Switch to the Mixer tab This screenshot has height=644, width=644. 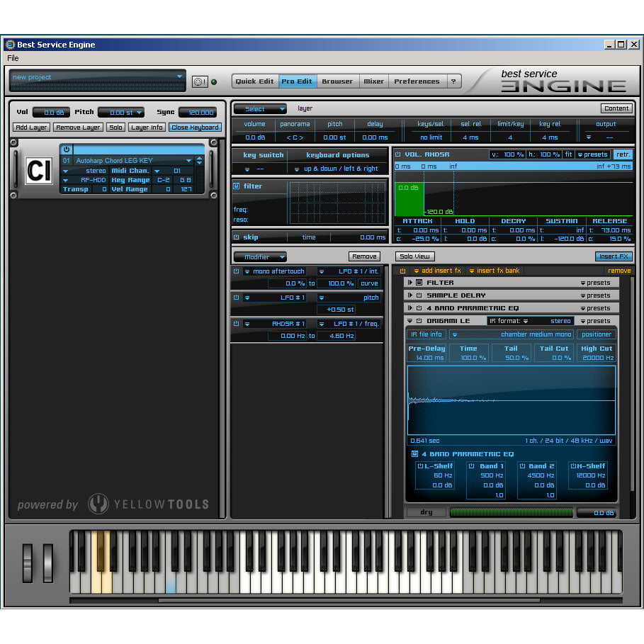(x=373, y=81)
